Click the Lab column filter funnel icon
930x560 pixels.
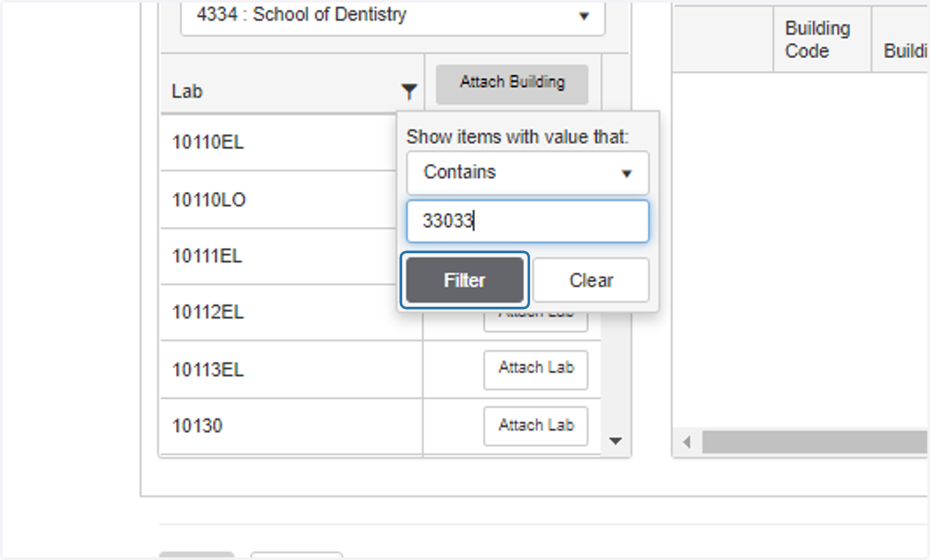(x=409, y=92)
